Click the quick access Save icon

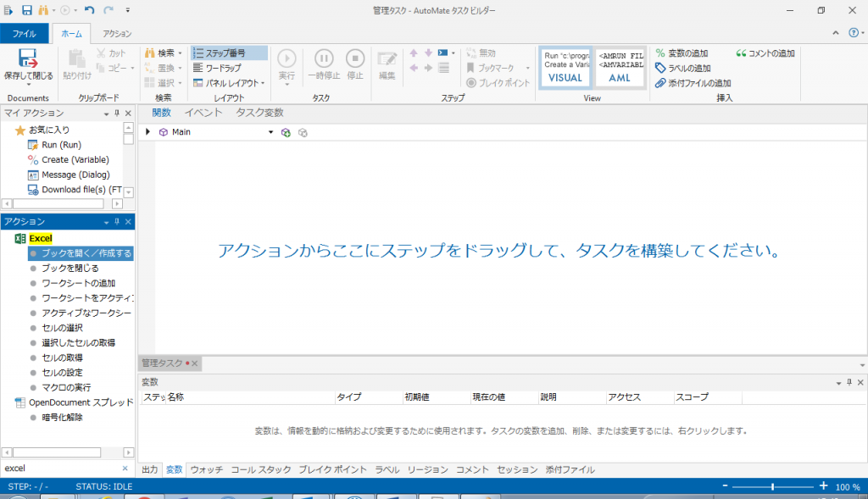(26, 10)
